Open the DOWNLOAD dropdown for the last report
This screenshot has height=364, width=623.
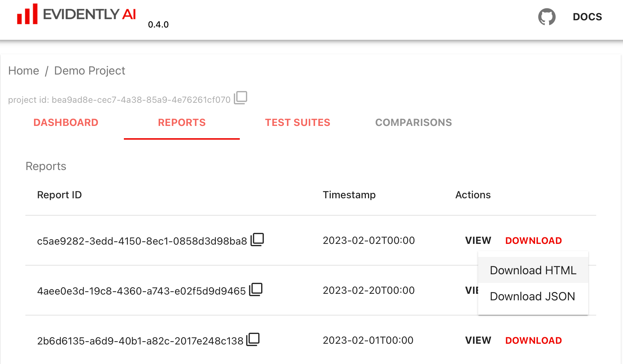[x=533, y=340]
